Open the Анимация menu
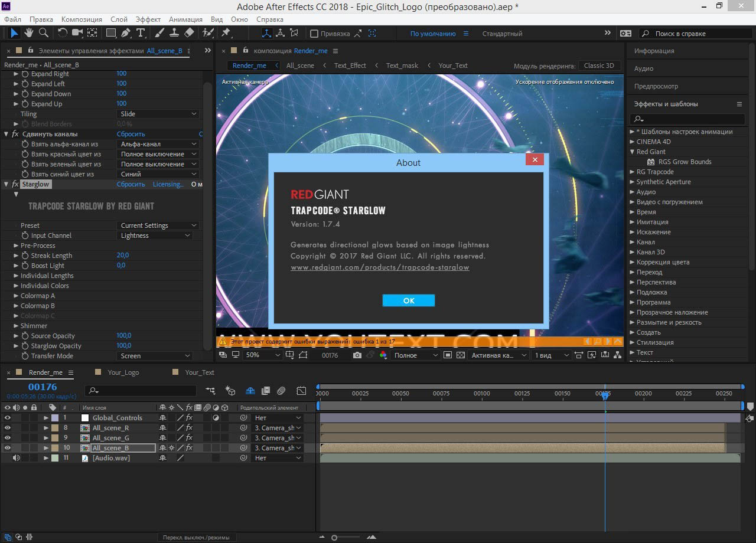Viewport: 756px width, 543px height. point(185,19)
